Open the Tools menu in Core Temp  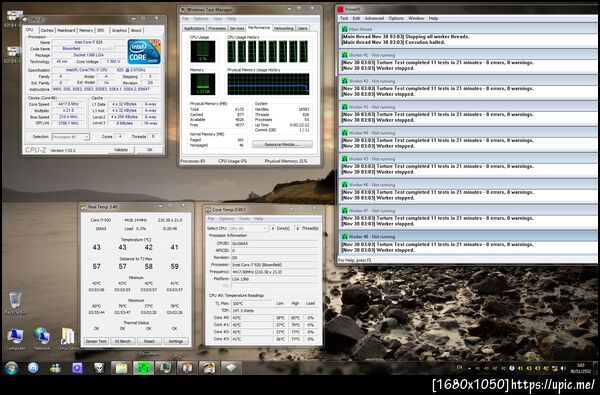(x=244, y=219)
